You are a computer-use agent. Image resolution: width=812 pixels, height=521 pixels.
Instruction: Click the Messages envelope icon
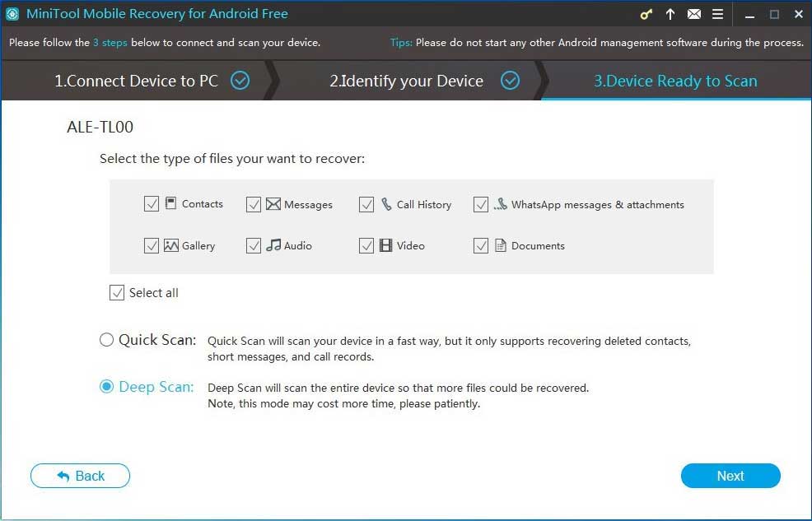(x=273, y=204)
